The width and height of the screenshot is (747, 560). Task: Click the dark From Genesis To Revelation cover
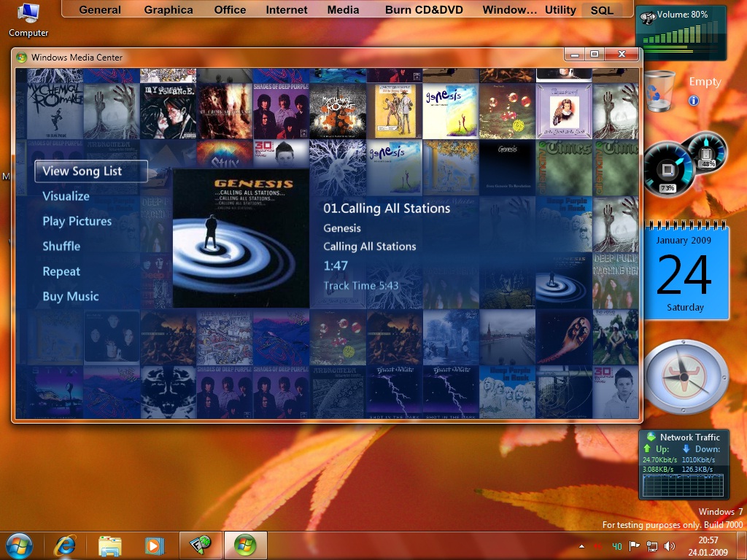coord(508,168)
